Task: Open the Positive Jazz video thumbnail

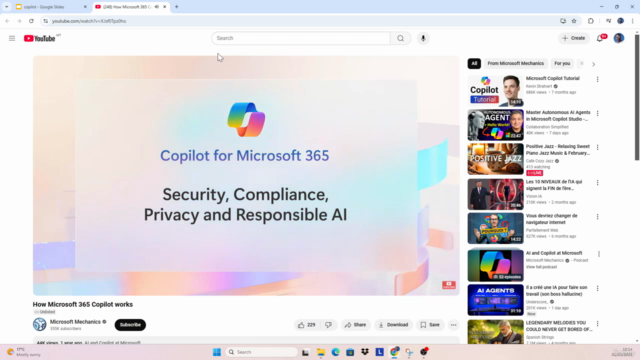Action: coord(496,159)
